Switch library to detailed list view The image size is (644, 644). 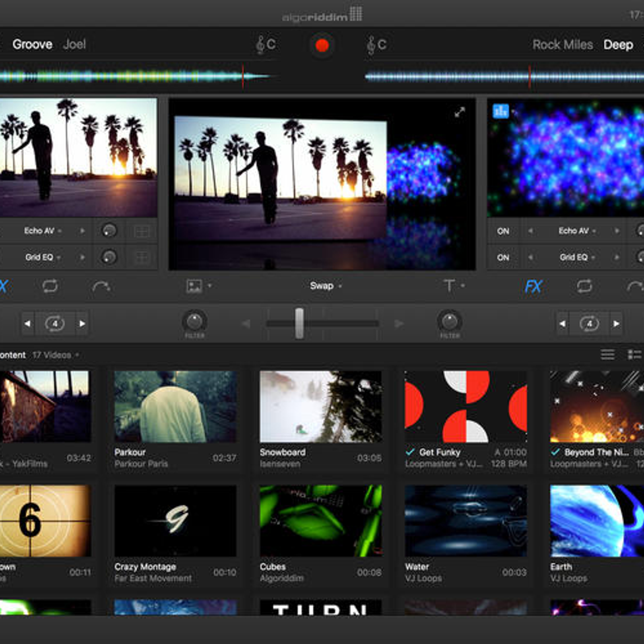tap(634, 355)
